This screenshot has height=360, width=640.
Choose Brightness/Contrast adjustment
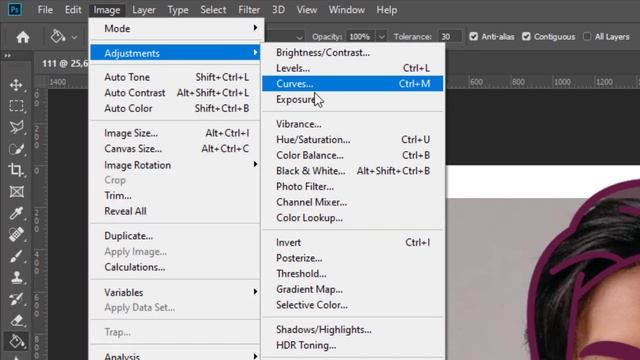(353, 52)
